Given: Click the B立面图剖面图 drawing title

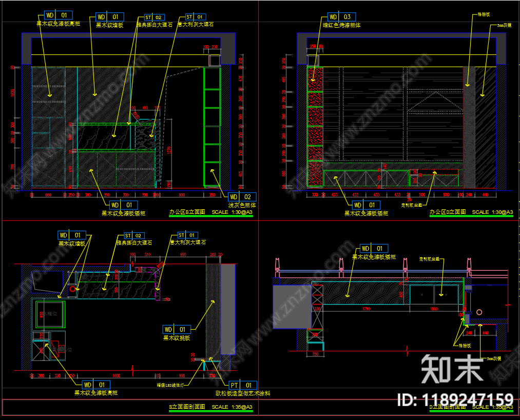Looking at the screenshot, I should tap(187, 407).
